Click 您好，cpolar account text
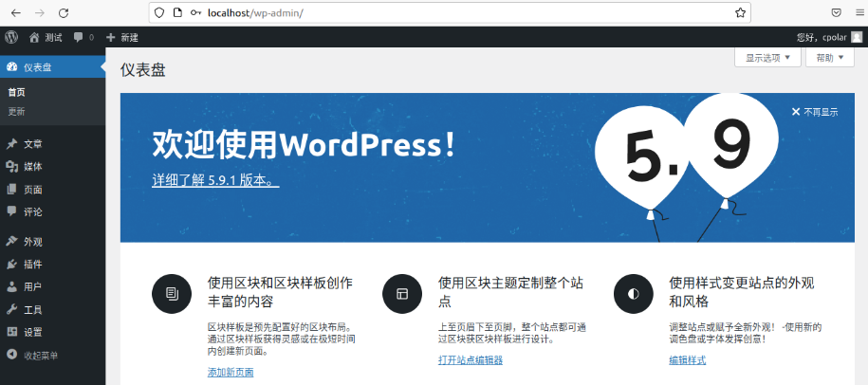Viewport: 868px width, 385px height. click(x=822, y=38)
